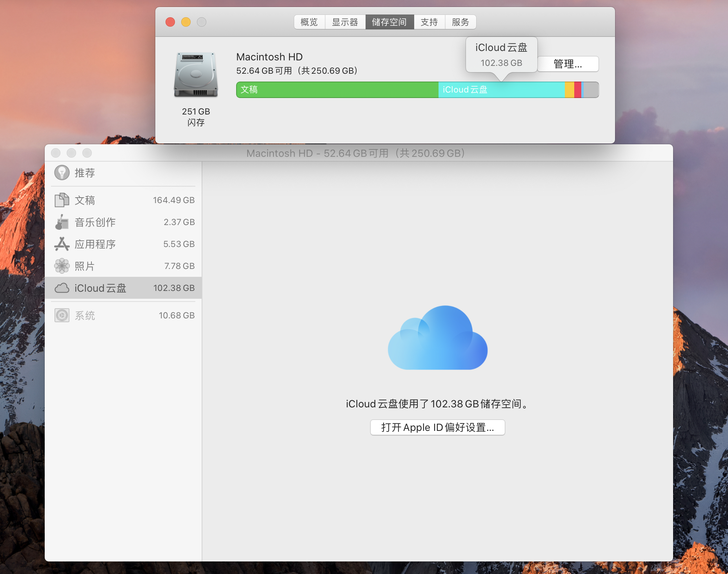The width and height of the screenshot is (728, 574).
Task: Go to the 支持 tab
Action: click(x=429, y=22)
